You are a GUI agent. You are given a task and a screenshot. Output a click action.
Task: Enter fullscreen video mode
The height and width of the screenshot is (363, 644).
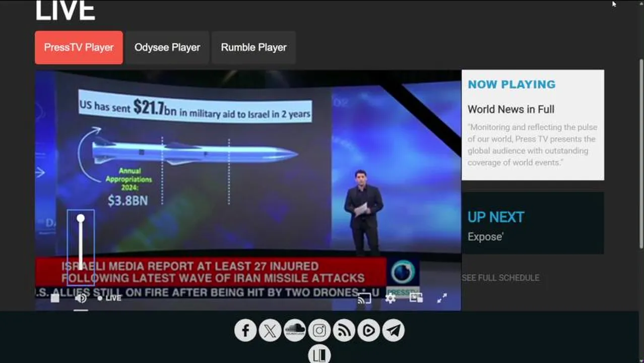pyautogui.click(x=442, y=298)
